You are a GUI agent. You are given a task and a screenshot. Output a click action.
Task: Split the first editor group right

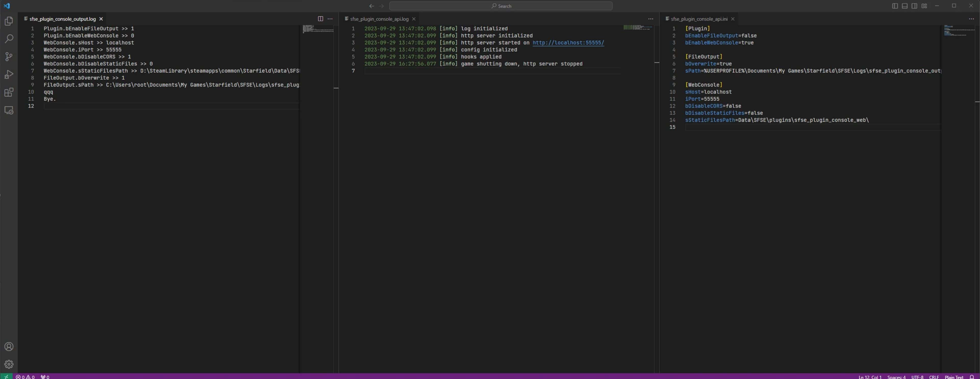click(320, 19)
